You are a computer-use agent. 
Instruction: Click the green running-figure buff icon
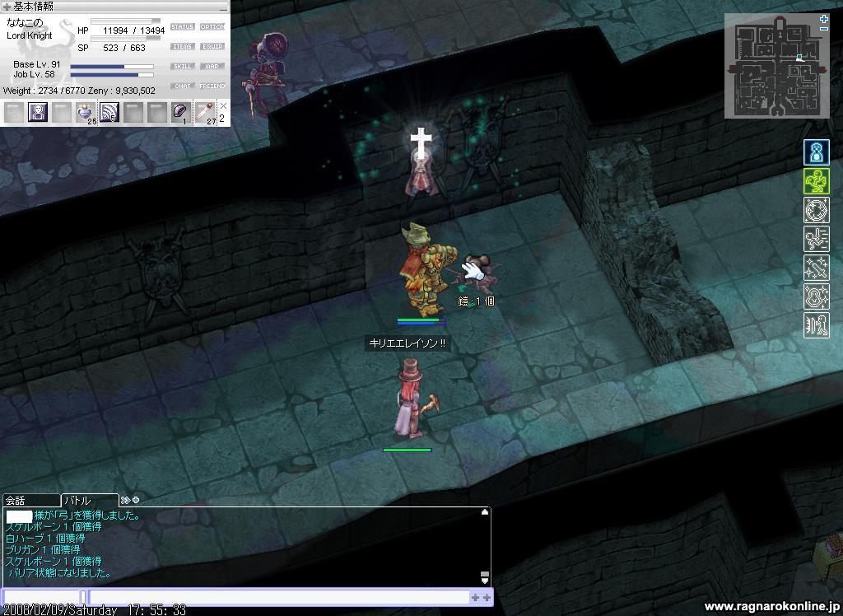point(816,181)
